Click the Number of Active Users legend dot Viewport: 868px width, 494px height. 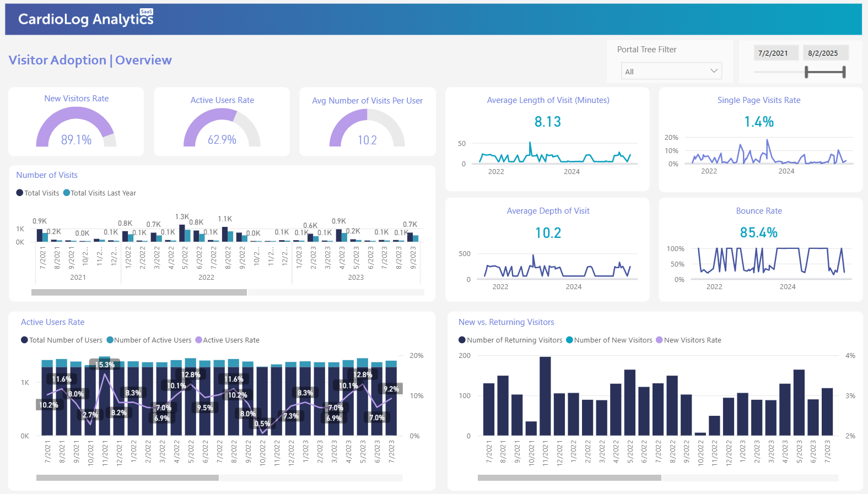pos(110,340)
